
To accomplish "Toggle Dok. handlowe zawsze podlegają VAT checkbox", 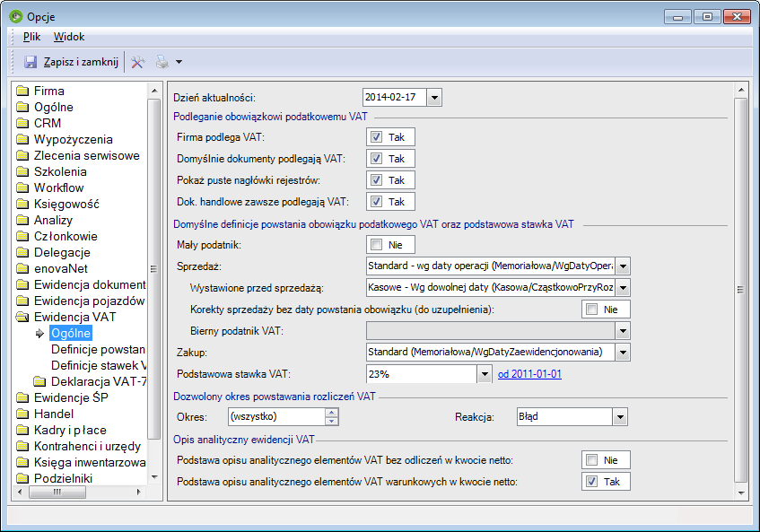I will coord(376,202).
